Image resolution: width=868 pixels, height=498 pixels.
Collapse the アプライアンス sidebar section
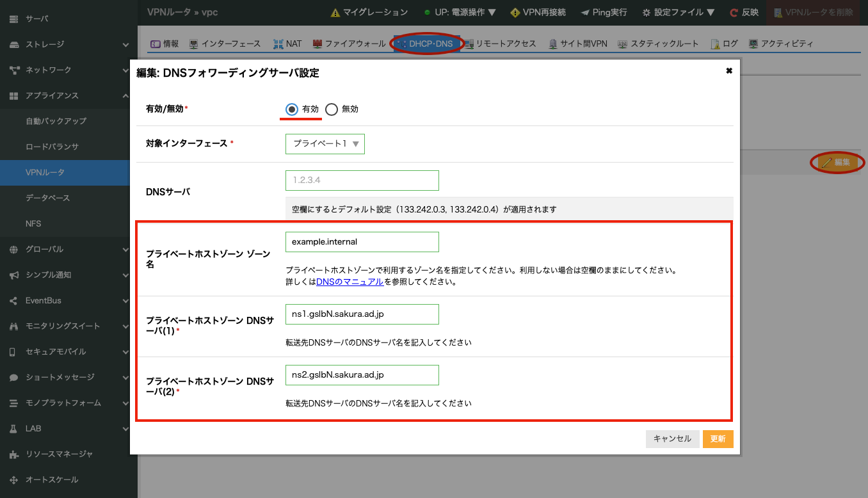click(x=125, y=95)
